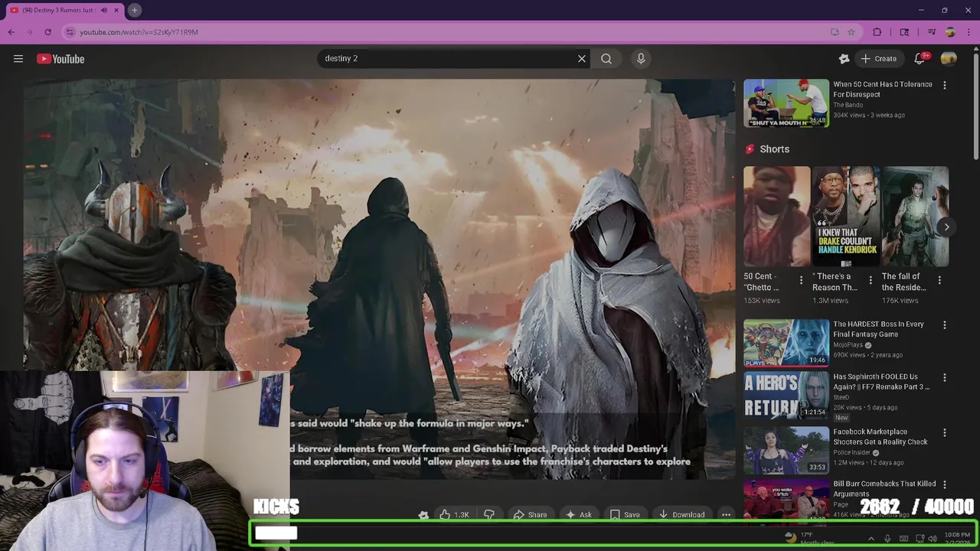Screen dimensions: 980x551
Task: Open 'The Bando' channel link
Action: point(848,105)
